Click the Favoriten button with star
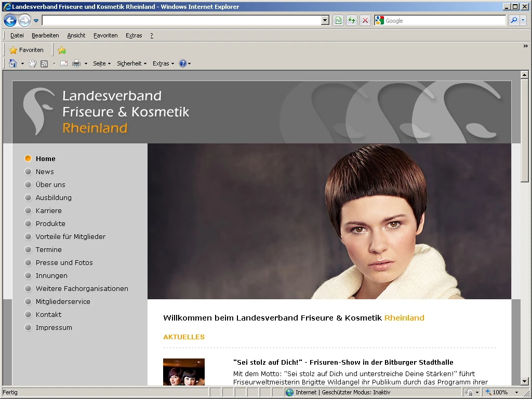Image resolution: width=532 pixels, height=399 pixels. [26, 50]
